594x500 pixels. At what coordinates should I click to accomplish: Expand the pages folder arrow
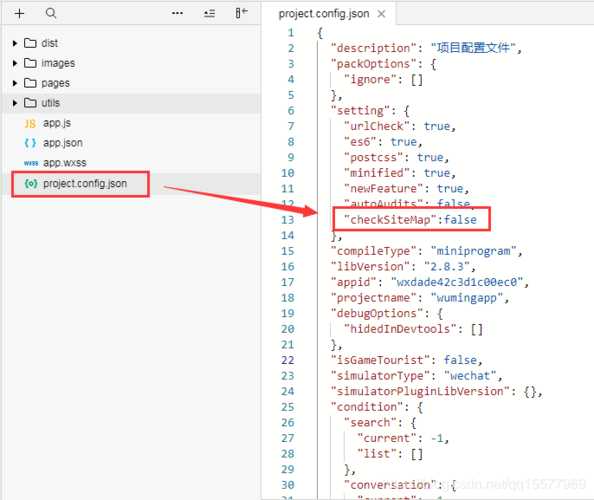tap(15, 83)
